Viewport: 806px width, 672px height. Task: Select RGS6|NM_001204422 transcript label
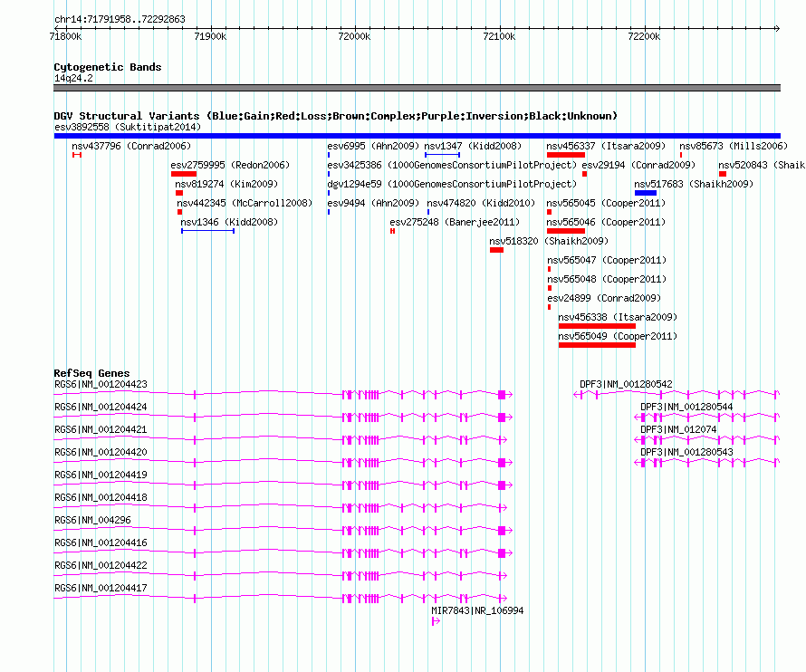click(101, 565)
